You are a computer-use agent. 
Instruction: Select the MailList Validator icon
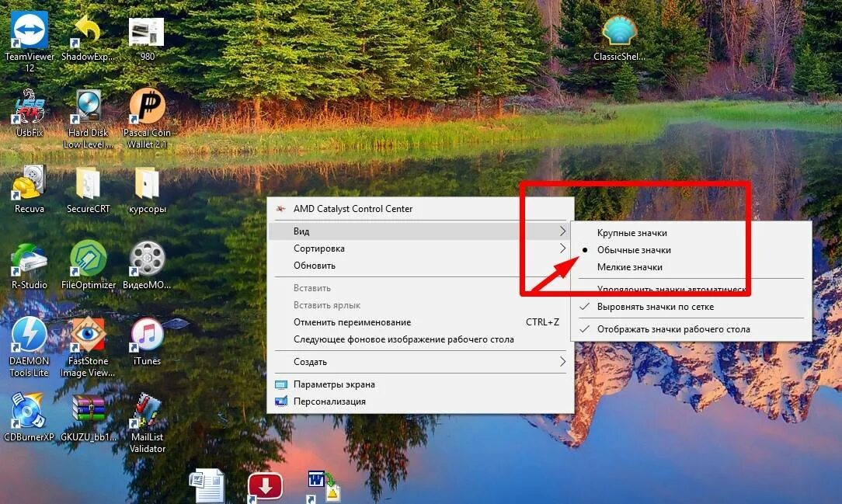coord(147,411)
